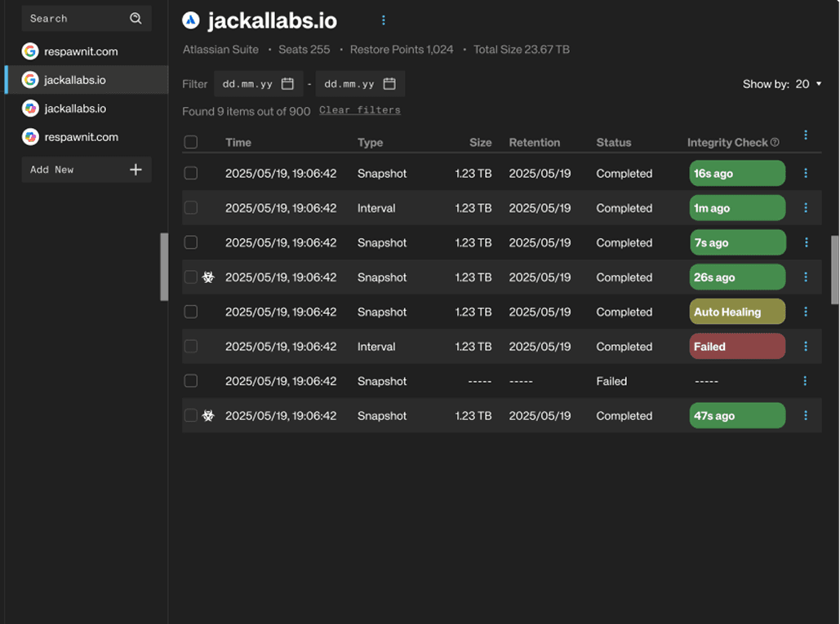The width and height of the screenshot is (840, 624).
Task: Check the box for the 26s ago snapshot
Action: click(191, 277)
